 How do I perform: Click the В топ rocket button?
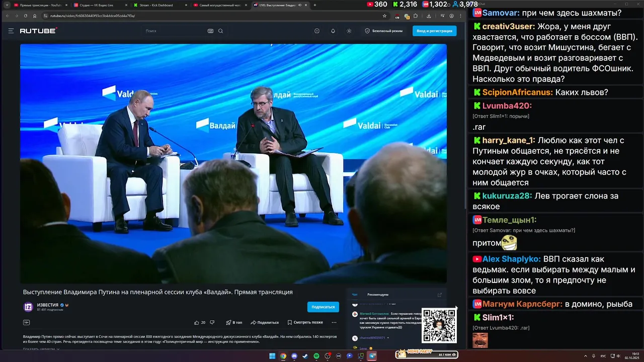(x=234, y=322)
